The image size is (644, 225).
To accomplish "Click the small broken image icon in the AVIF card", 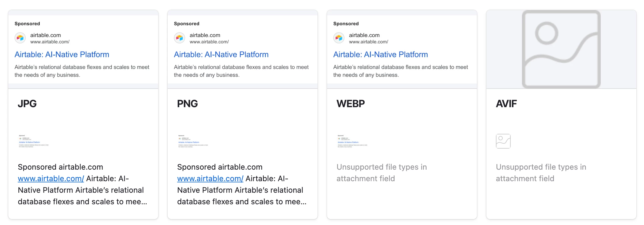I will point(503,141).
